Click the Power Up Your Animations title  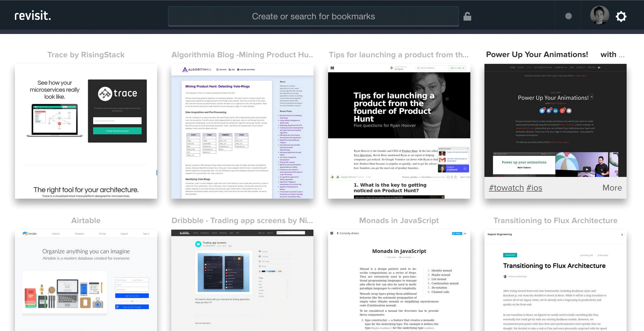tap(537, 55)
